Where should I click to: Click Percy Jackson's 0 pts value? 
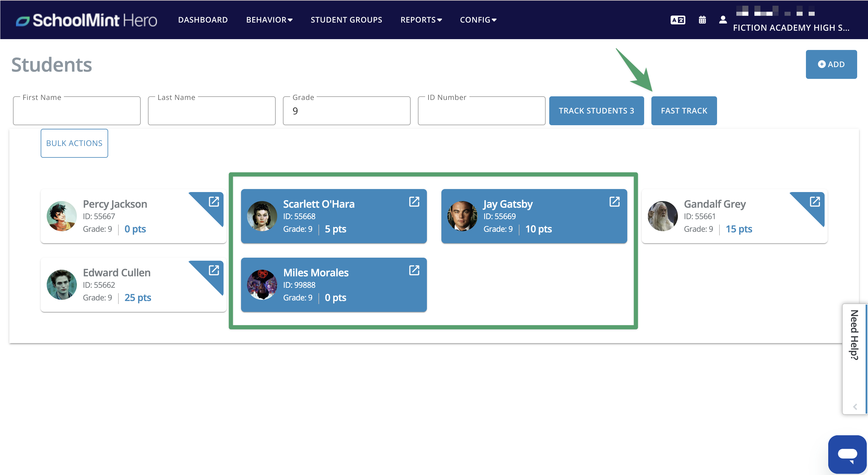coord(135,229)
